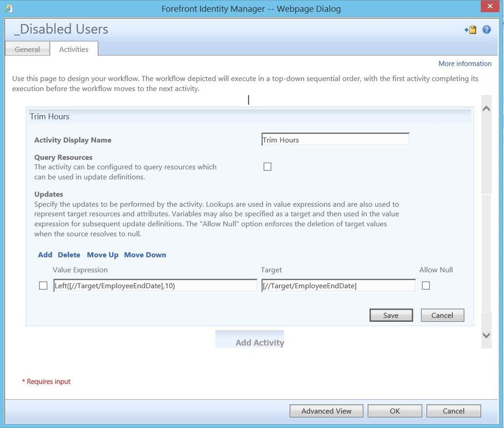Click the Add update link
The height and width of the screenshot is (428, 504).
45,255
